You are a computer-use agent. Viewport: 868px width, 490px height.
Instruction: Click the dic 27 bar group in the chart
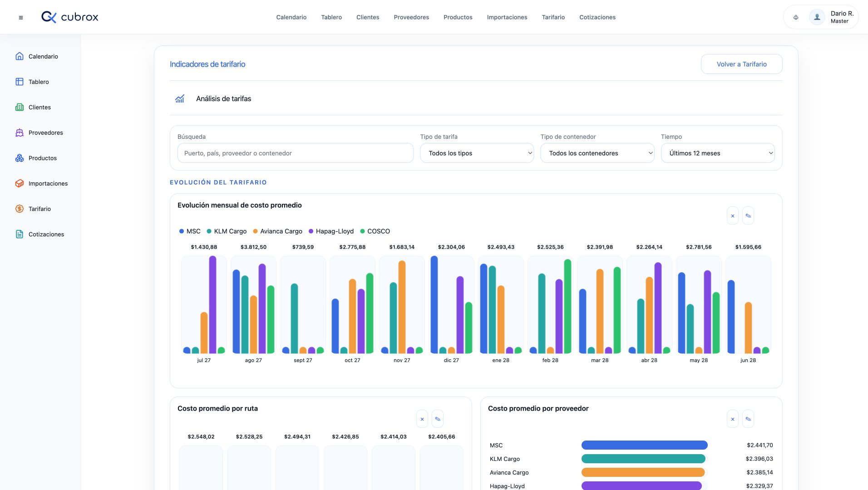[x=451, y=305]
